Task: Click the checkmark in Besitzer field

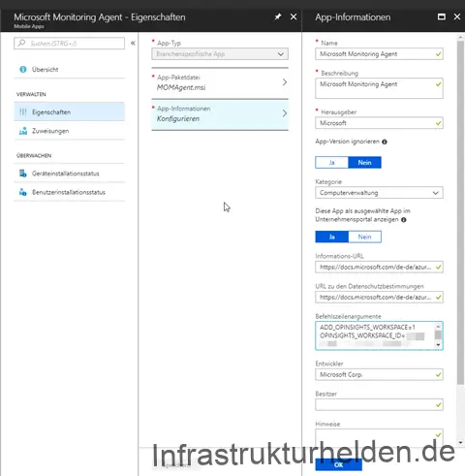Action: tap(438, 404)
